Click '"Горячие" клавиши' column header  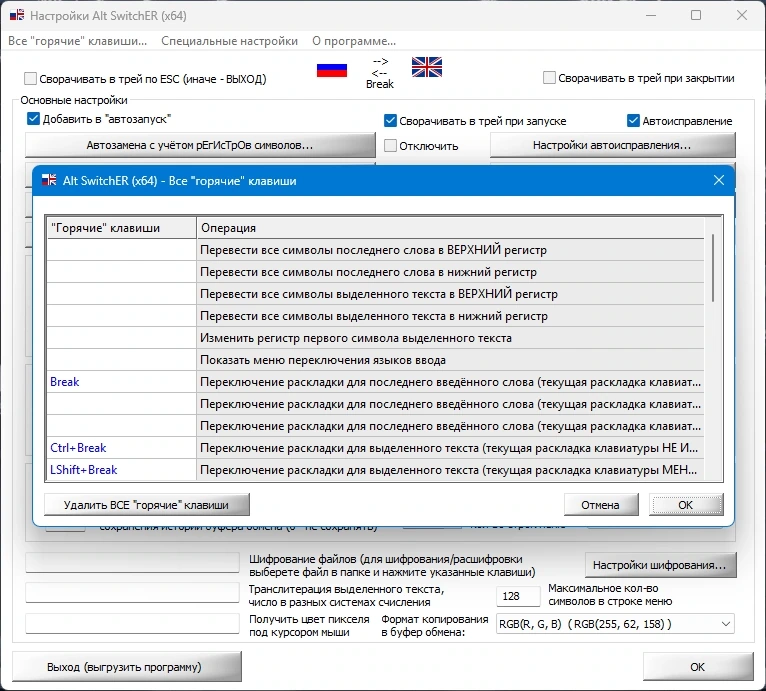[122, 228]
